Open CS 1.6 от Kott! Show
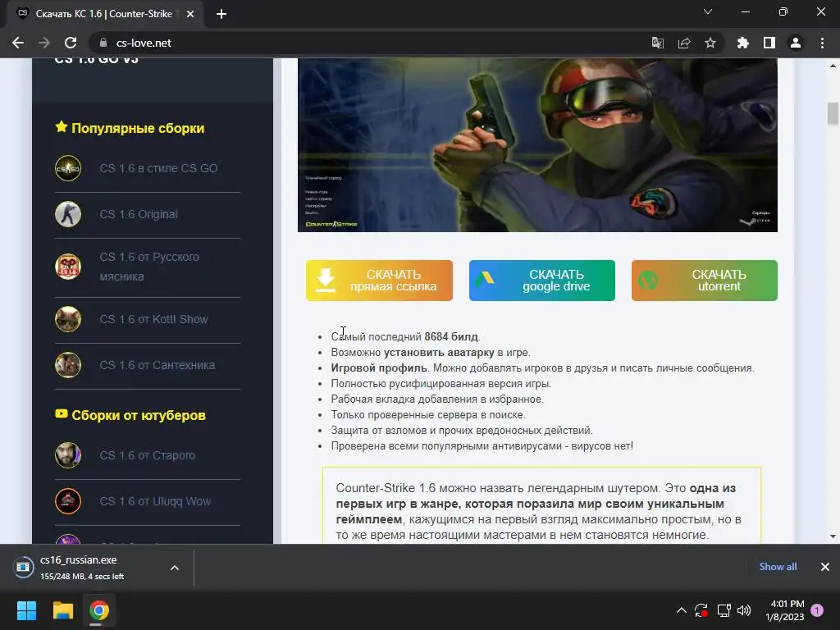 [x=153, y=319]
